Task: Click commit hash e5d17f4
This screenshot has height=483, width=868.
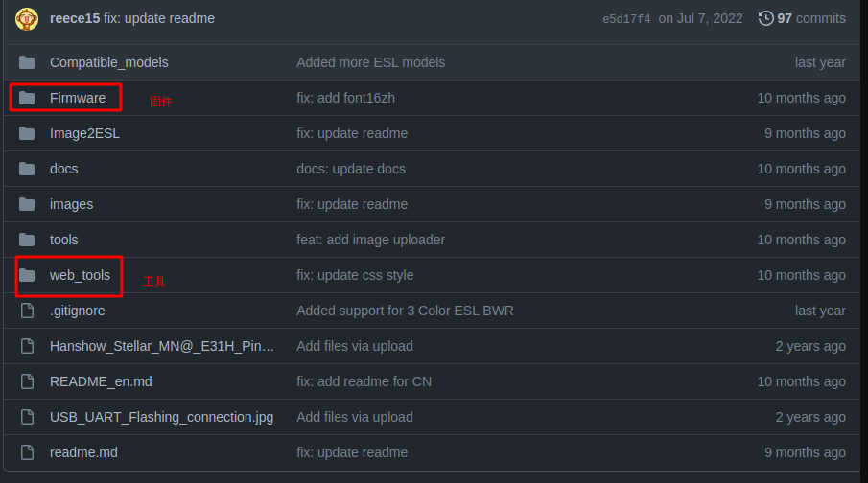Action: [625, 19]
